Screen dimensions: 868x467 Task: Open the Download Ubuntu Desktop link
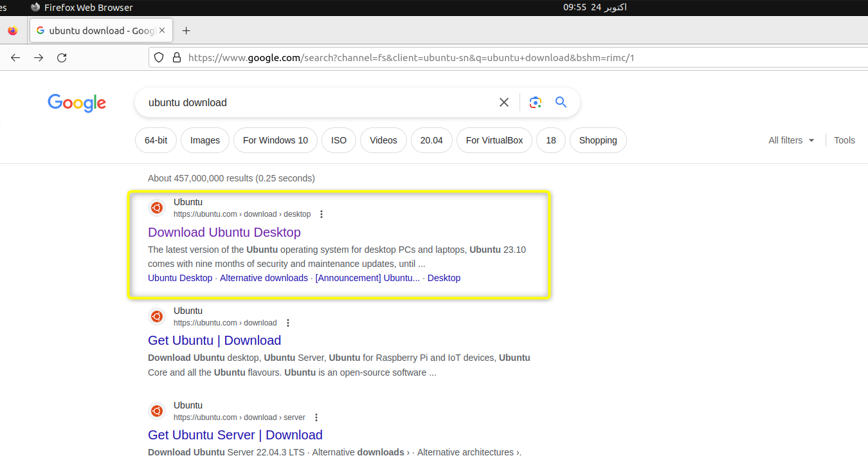pos(224,232)
